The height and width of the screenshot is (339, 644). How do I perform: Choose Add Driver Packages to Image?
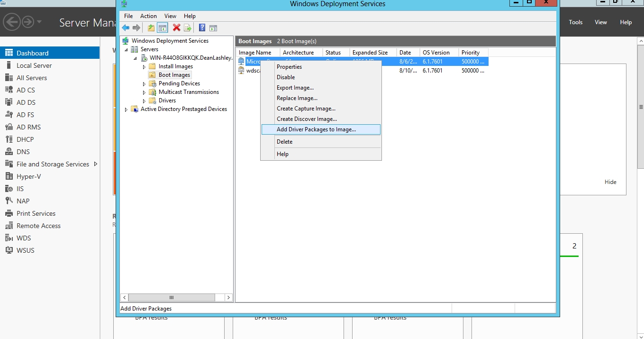(316, 129)
